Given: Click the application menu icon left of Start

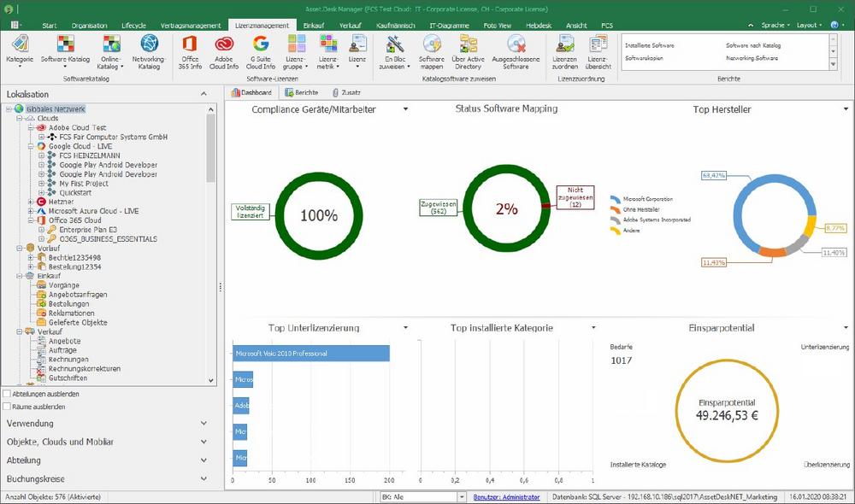Looking at the screenshot, I should (x=15, y=25).
